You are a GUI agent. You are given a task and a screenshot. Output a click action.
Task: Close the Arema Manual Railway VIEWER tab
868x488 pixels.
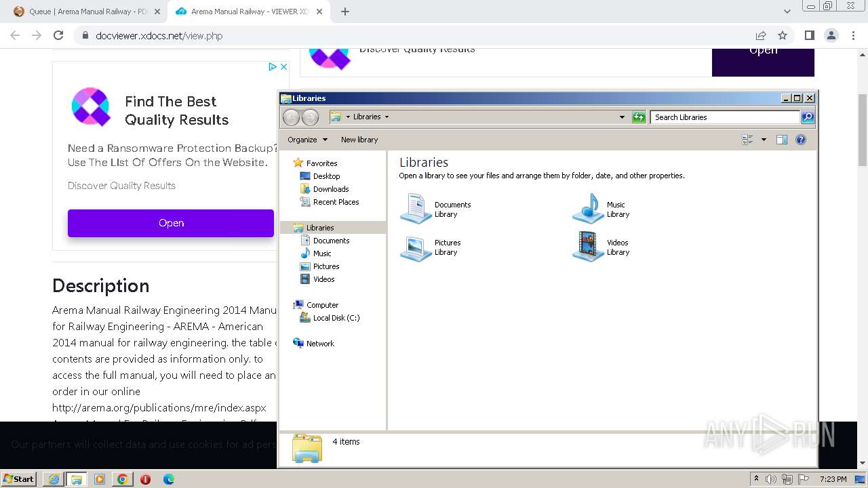(x=318, y=12)
